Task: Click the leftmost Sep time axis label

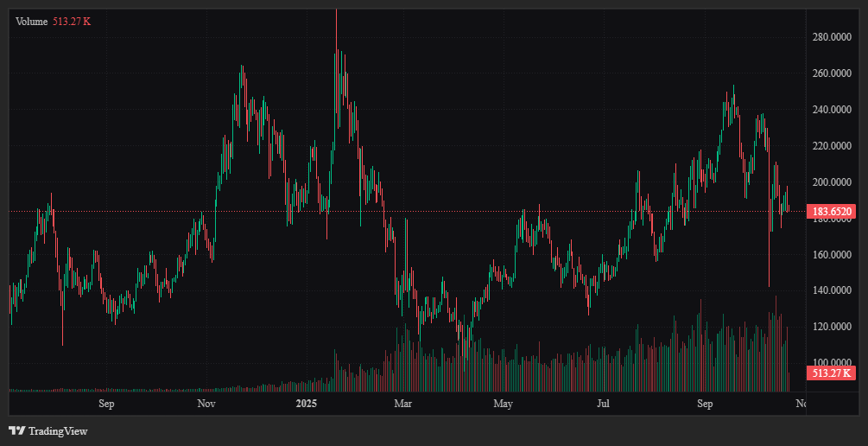Action: pos(106,404)
